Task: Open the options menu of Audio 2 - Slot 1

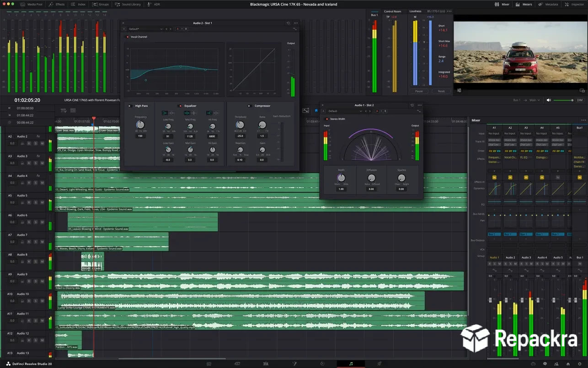Action: (x=295, y=23)
